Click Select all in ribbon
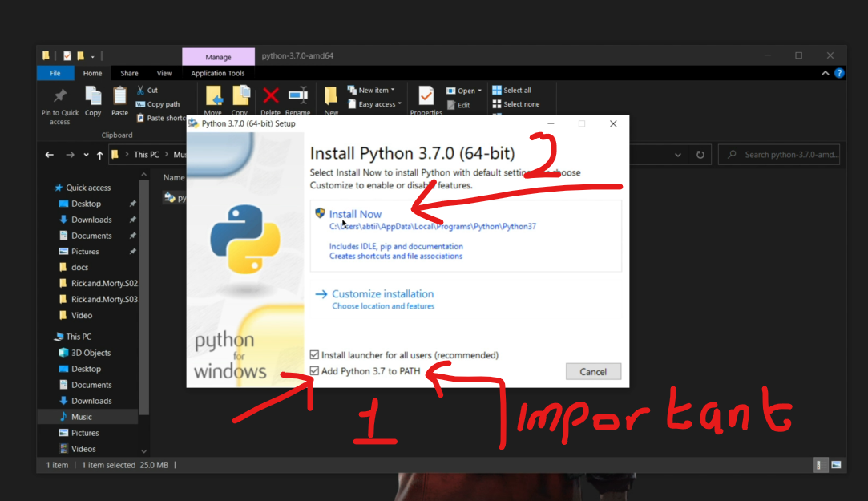 (512, 91)
